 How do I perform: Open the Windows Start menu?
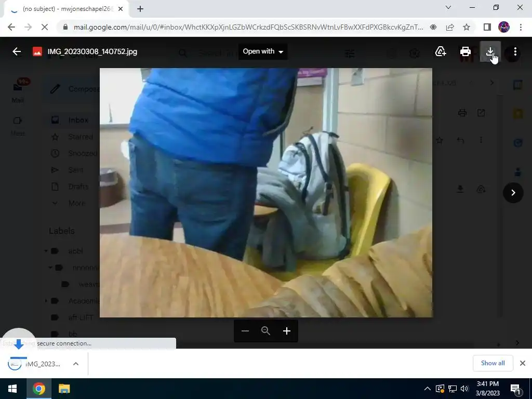(x=12, y=389)
